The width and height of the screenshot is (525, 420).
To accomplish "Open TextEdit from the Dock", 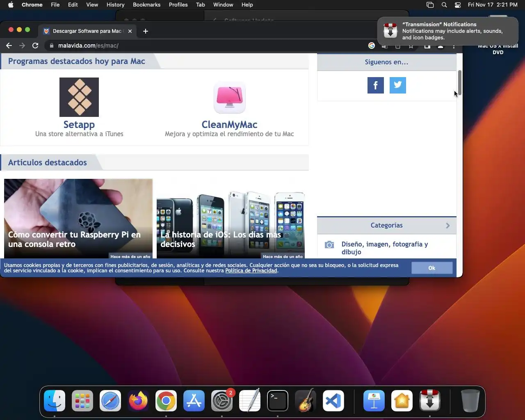I will coord(250,401).
